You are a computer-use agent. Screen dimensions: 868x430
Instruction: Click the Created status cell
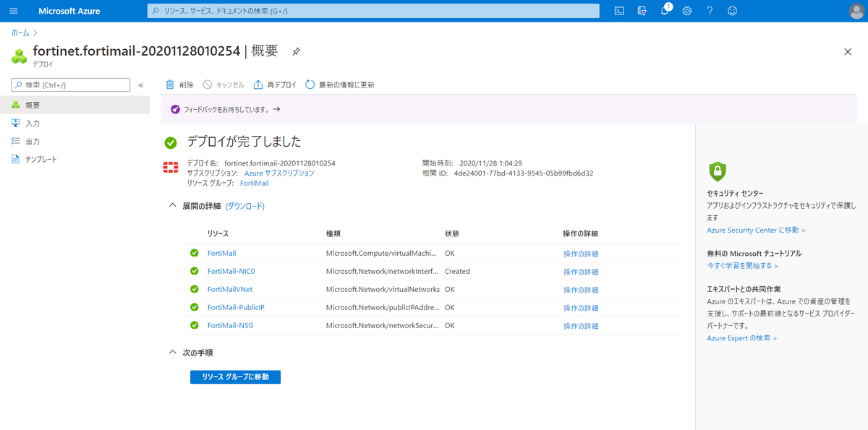(457, 272)
